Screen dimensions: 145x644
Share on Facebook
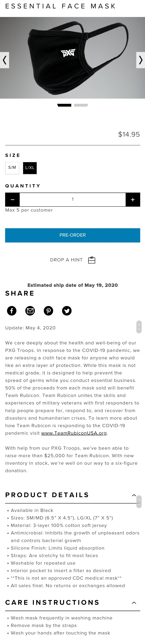click(x=12, y=311)
